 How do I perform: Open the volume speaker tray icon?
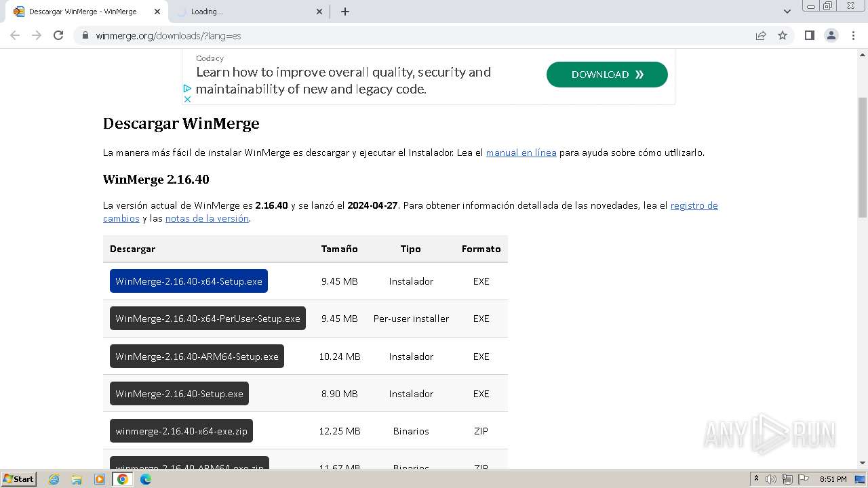coord(771,479)
